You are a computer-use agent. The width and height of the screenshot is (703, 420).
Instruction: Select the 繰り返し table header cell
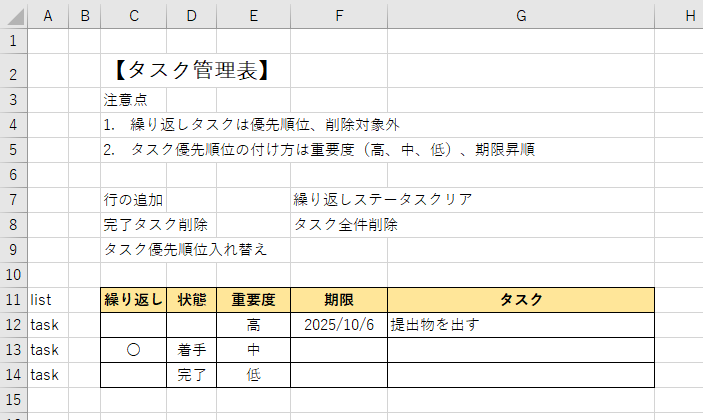coord(133,300)
